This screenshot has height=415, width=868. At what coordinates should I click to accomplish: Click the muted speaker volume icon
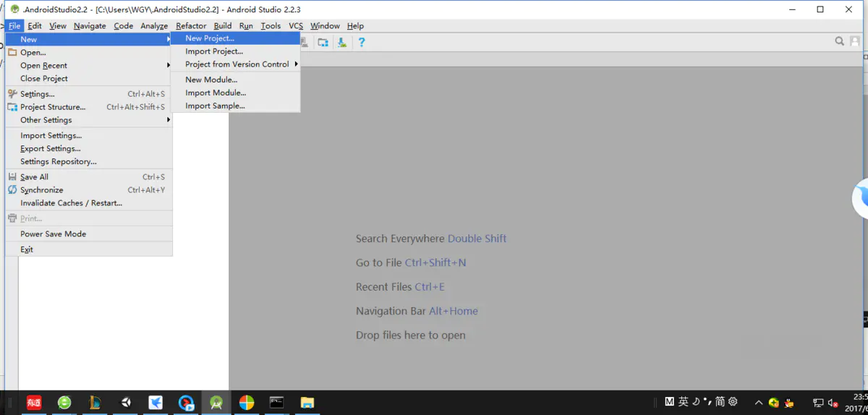coord(833,403)
